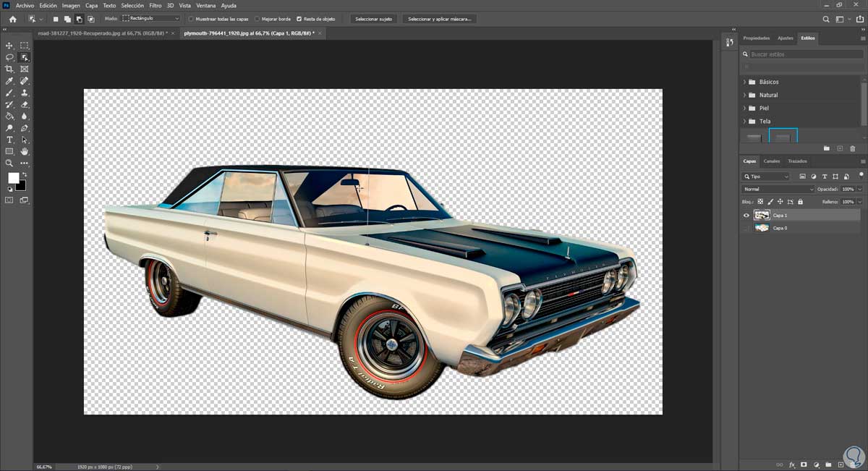Choose the Eyedropper tool

9,81
